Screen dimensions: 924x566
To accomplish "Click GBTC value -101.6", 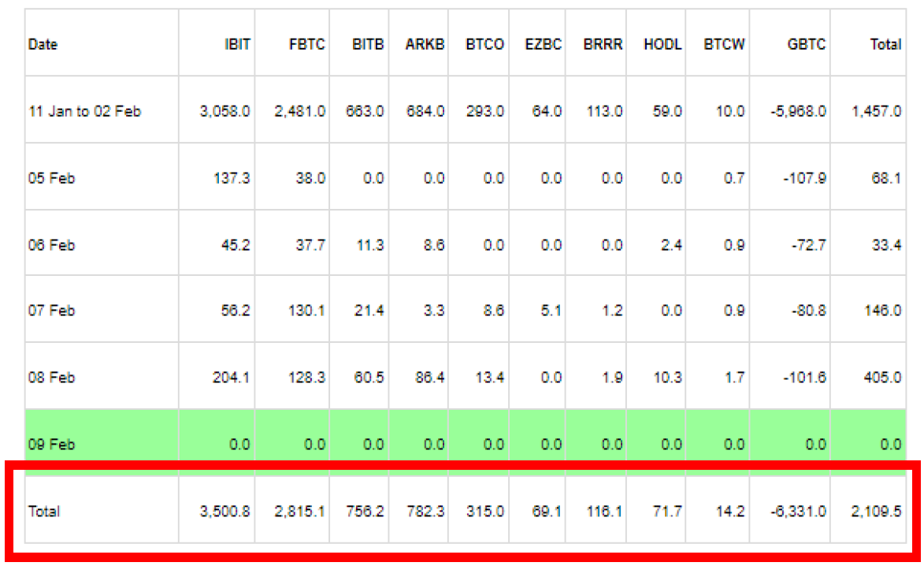I will coord(804,378).
